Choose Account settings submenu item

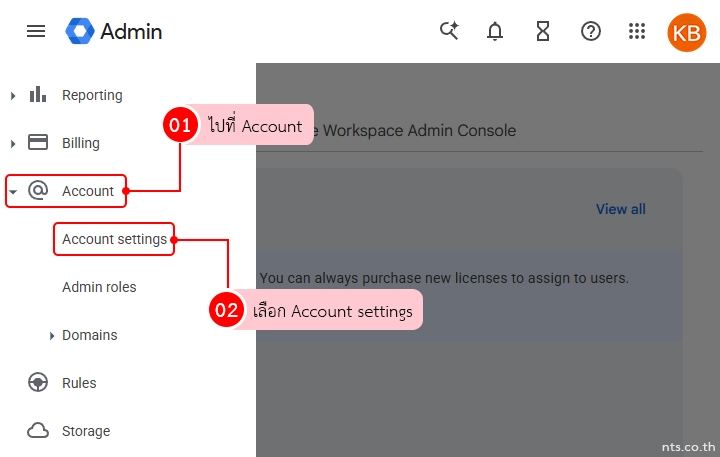click(x=114, y=239)
